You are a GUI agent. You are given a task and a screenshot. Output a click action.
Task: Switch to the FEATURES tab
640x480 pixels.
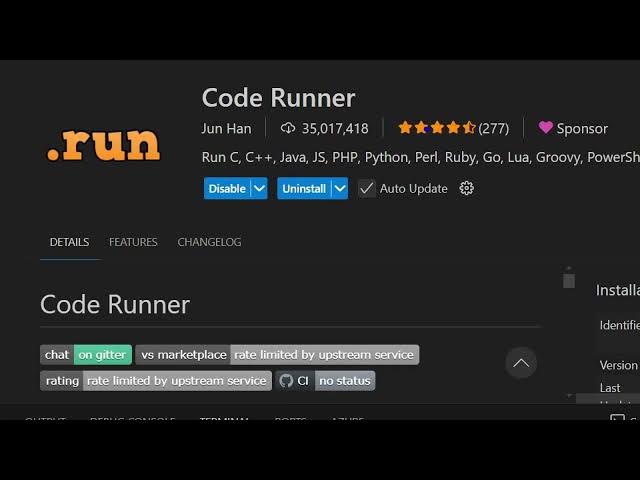pos(133,242)
